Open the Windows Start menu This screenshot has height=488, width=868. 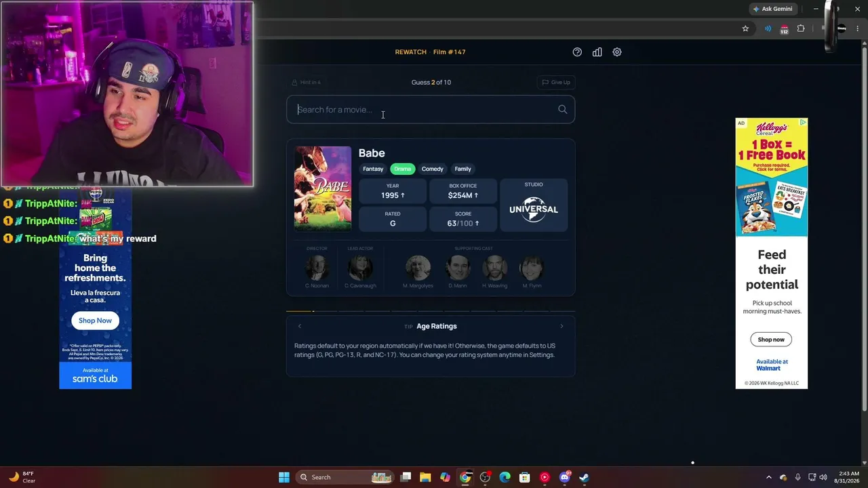(x=284, y=477)
